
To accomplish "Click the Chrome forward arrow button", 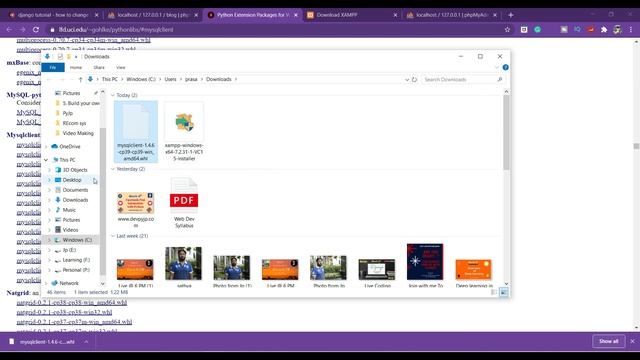I will point(22,30).
